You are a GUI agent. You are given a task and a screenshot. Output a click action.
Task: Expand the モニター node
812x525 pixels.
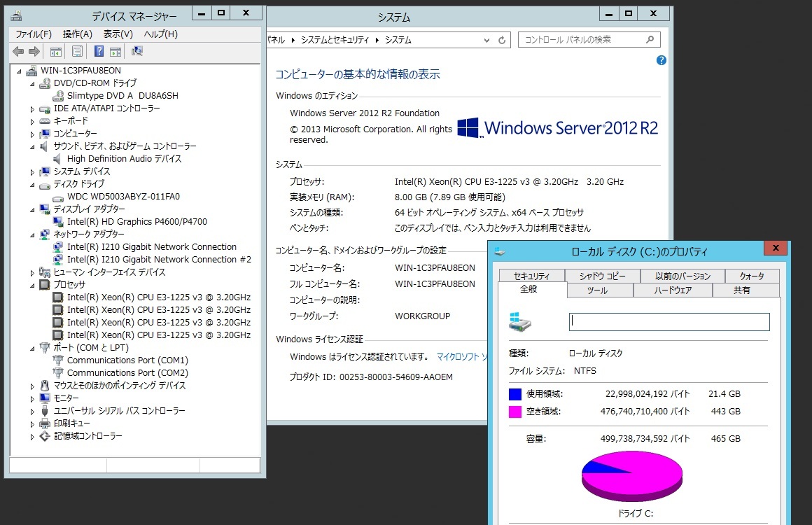pyautogui.click(x=32, y=399)
